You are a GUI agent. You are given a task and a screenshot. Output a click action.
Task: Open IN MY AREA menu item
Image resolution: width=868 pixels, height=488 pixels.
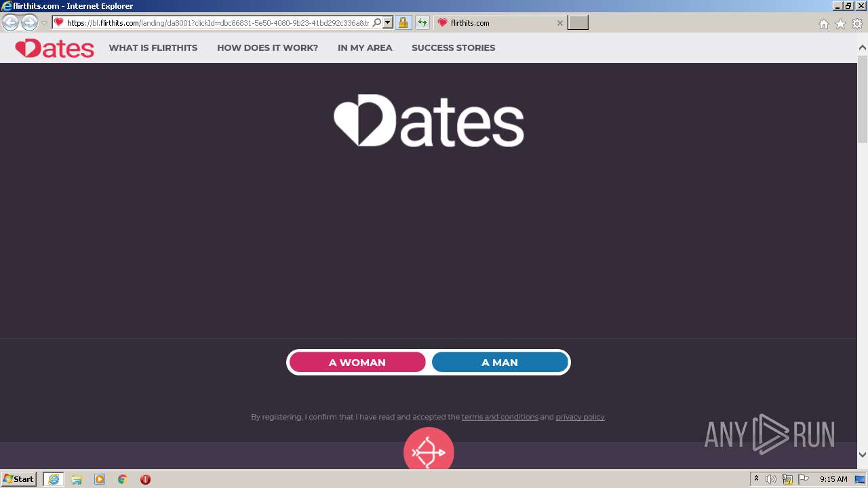pos(365,48)
